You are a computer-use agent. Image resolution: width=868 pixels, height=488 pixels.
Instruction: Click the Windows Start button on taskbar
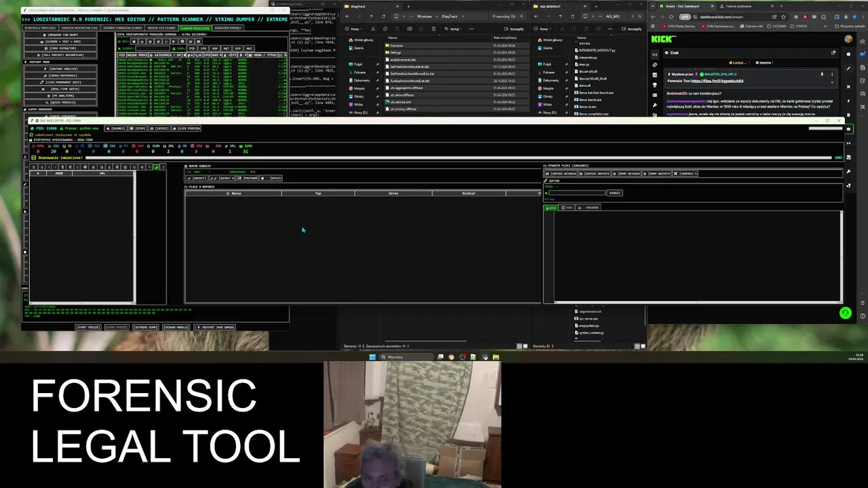click(x=372, y=357)
